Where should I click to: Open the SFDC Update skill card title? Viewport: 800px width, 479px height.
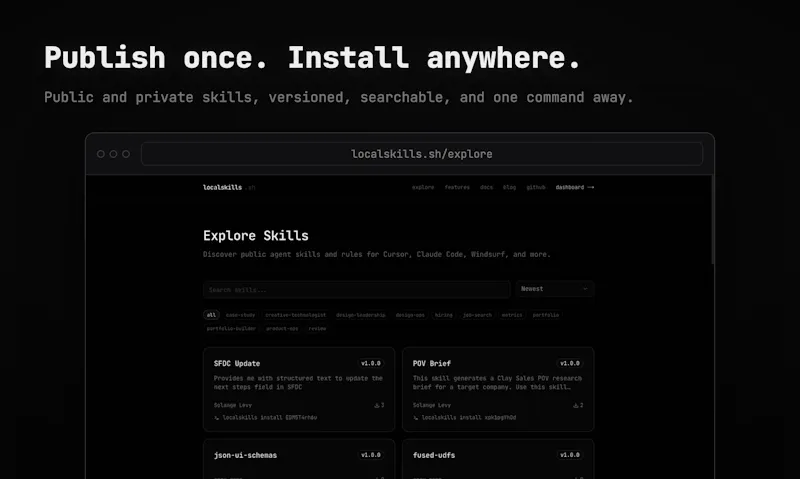point(237,363)
